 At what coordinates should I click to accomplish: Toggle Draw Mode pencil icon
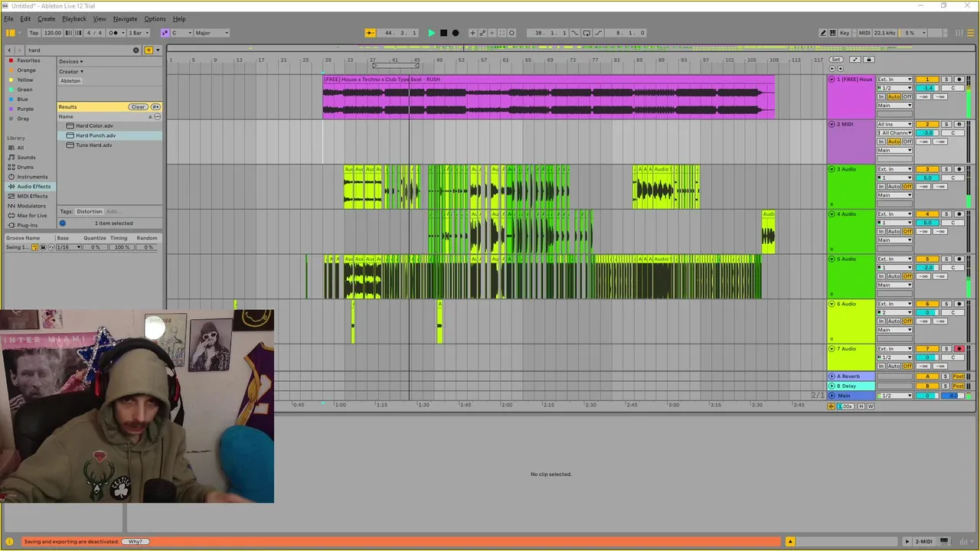pos(823,33)
